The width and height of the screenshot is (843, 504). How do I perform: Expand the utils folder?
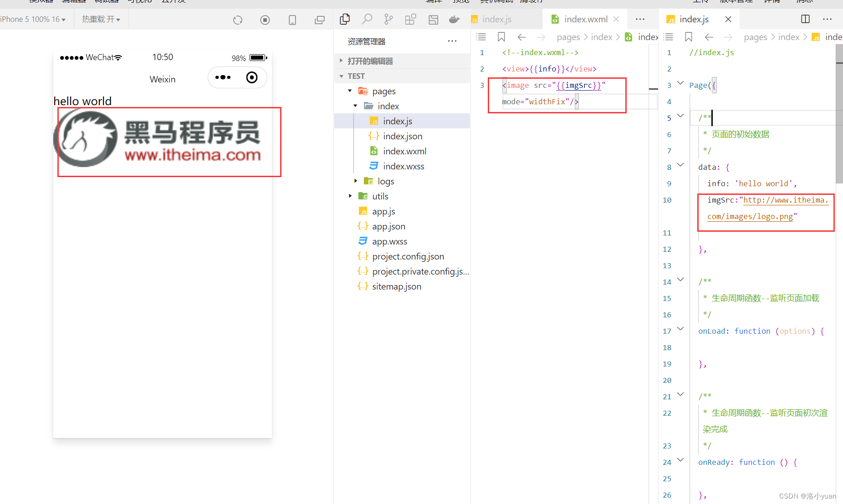click(350, 196)
